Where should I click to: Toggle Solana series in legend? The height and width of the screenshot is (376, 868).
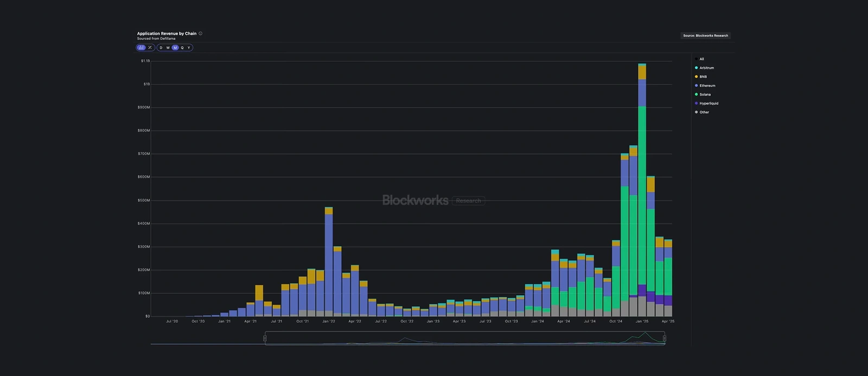coord(705,94)
